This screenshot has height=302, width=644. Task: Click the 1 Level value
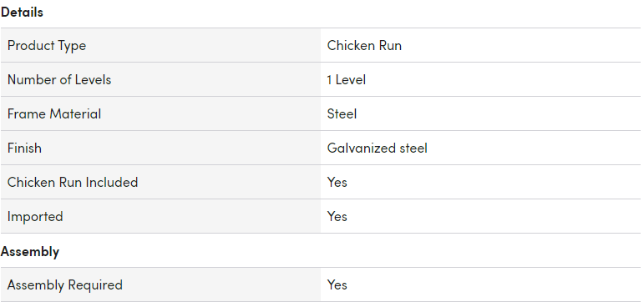[x=347, y=79]
